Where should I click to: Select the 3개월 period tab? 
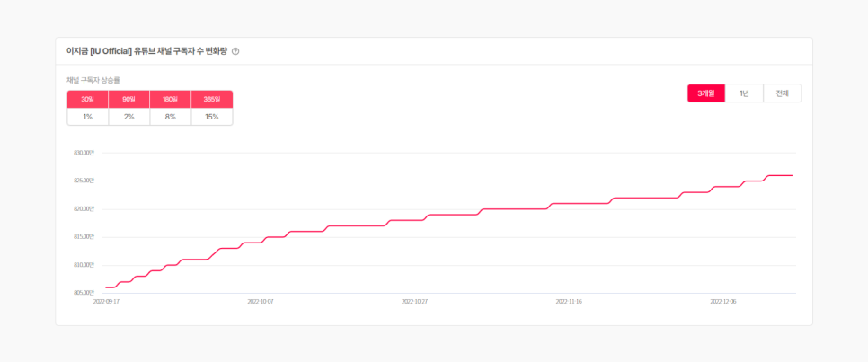[706, 93]
